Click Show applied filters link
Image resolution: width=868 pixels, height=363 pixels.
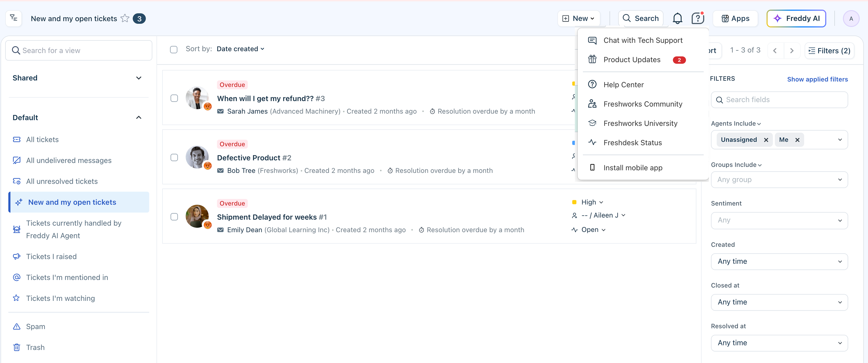tap(817, 79)
